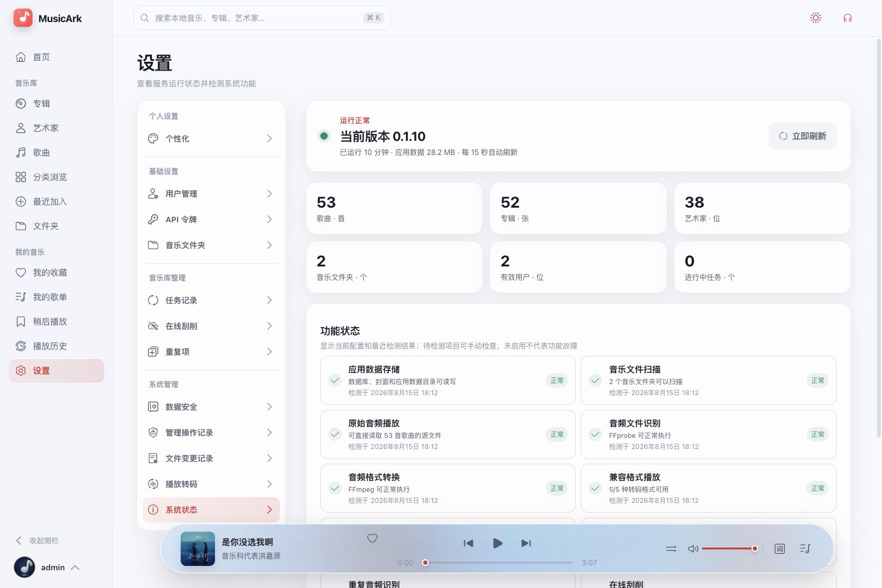This screenshot has height=588, width=882.
Task: Click the 任务记录 spinner icon
Action: (153, 300)
